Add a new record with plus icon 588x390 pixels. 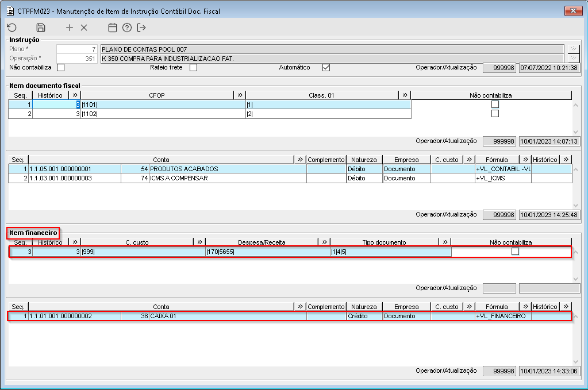pyautogui.click(x=70, y=28)
